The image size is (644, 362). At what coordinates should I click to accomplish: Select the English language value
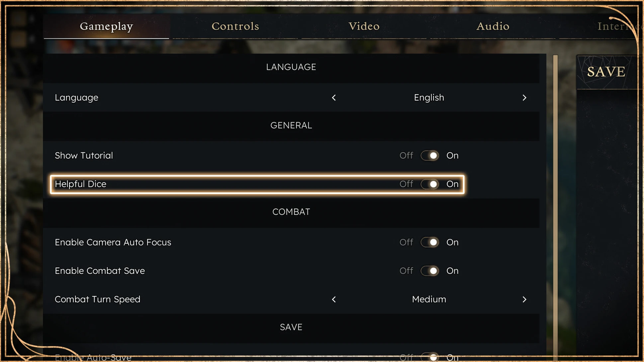429,98
